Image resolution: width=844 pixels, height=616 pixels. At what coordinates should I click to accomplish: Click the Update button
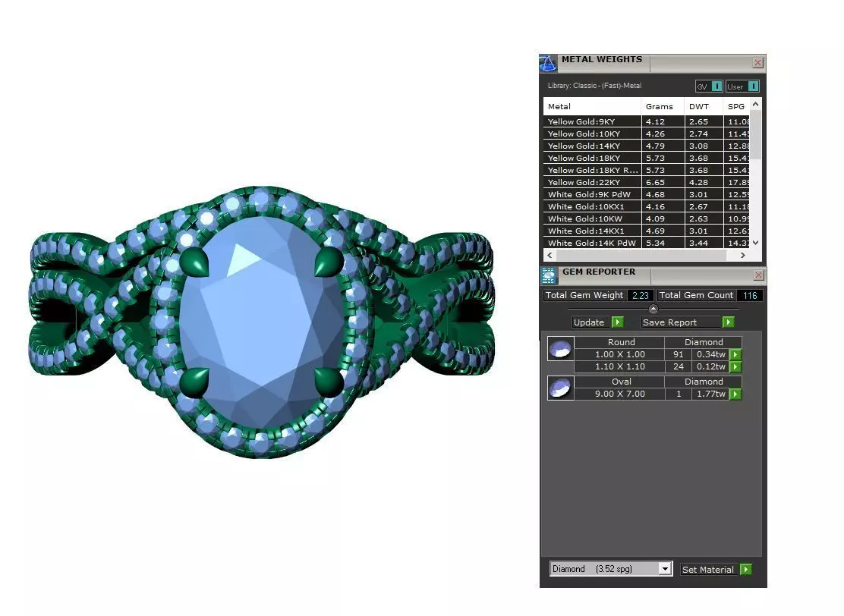(x=589, y=322)
